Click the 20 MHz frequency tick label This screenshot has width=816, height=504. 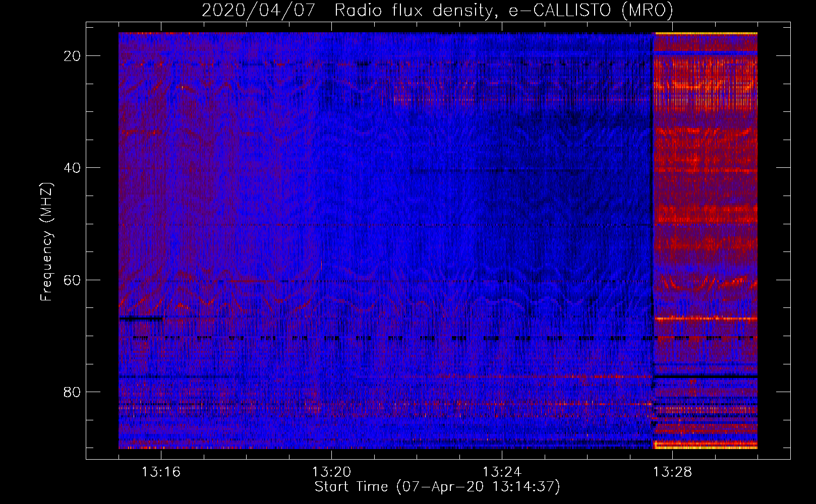[72, 56]
